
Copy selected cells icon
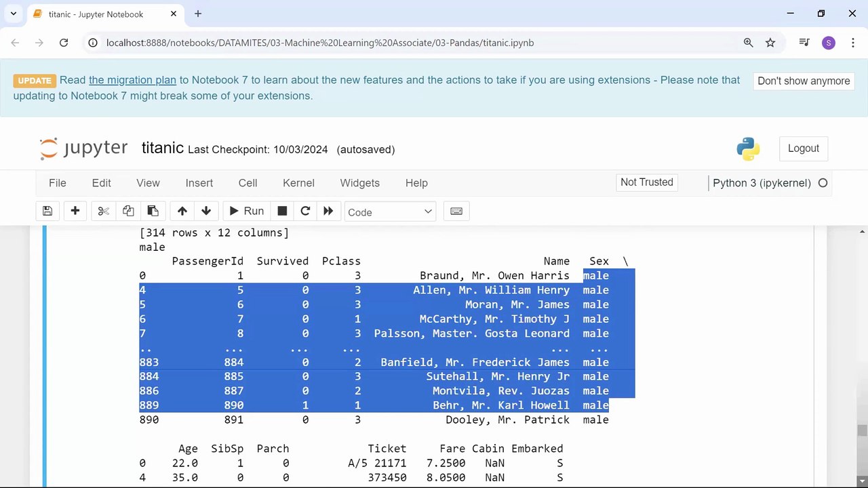click(x=128, y=211)
